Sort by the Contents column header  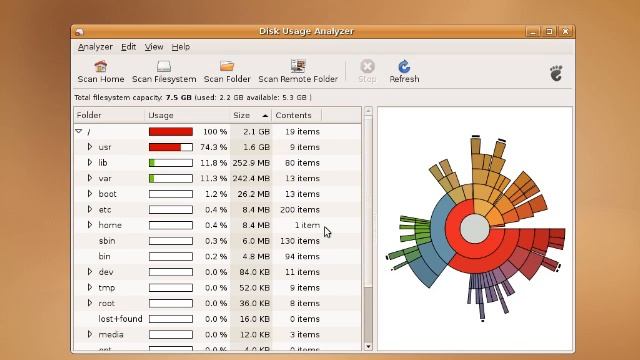pos(297,116)
